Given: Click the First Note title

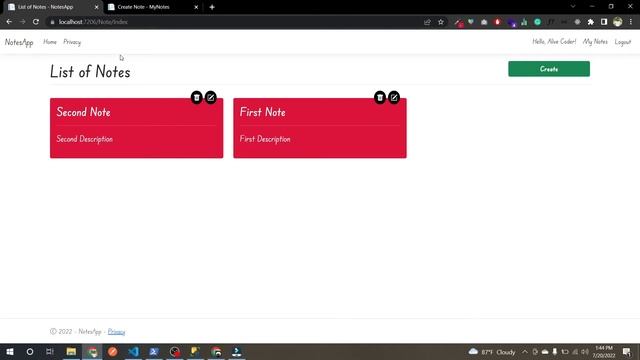Looking at the screenshot, I should pos(262,112).
